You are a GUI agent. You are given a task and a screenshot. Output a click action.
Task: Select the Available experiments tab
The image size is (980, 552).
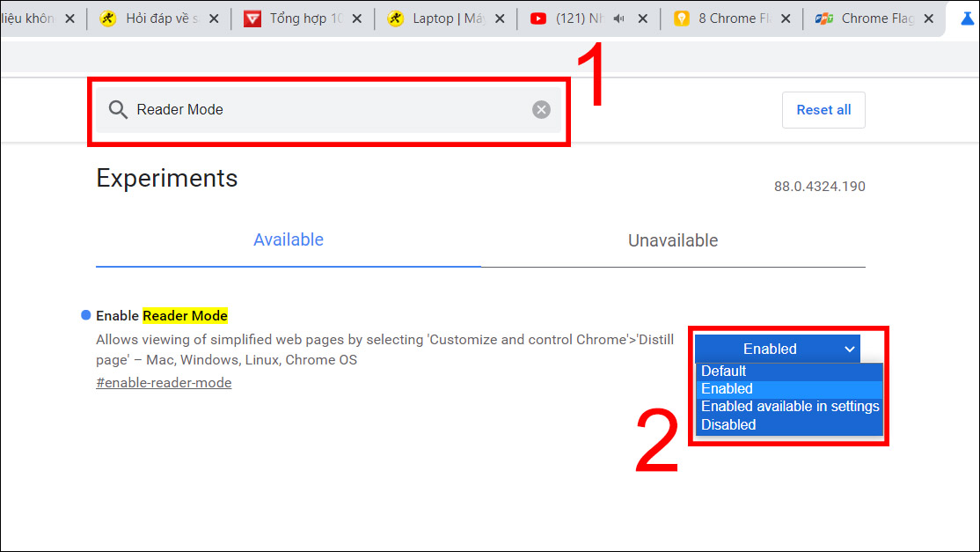pos(288,239)
